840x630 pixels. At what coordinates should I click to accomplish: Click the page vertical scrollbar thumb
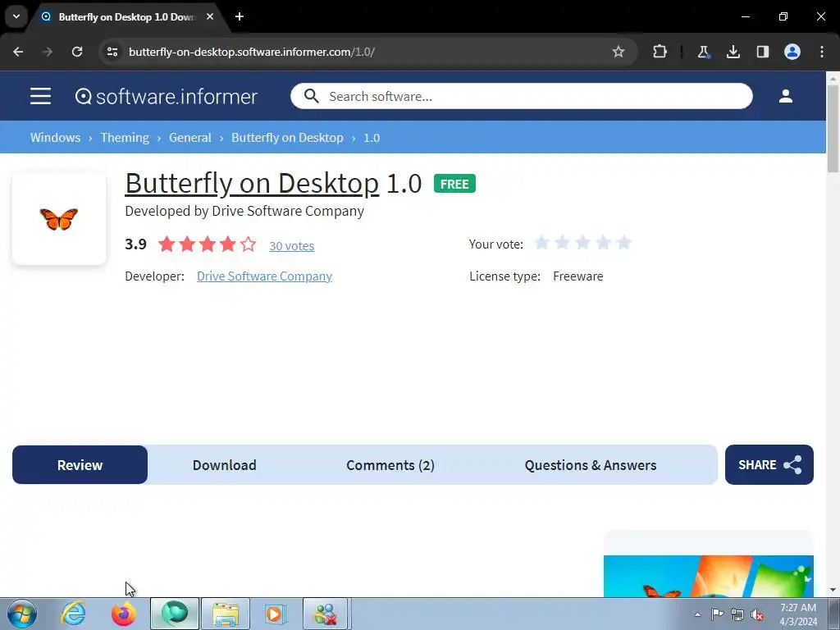coord(833,129)
